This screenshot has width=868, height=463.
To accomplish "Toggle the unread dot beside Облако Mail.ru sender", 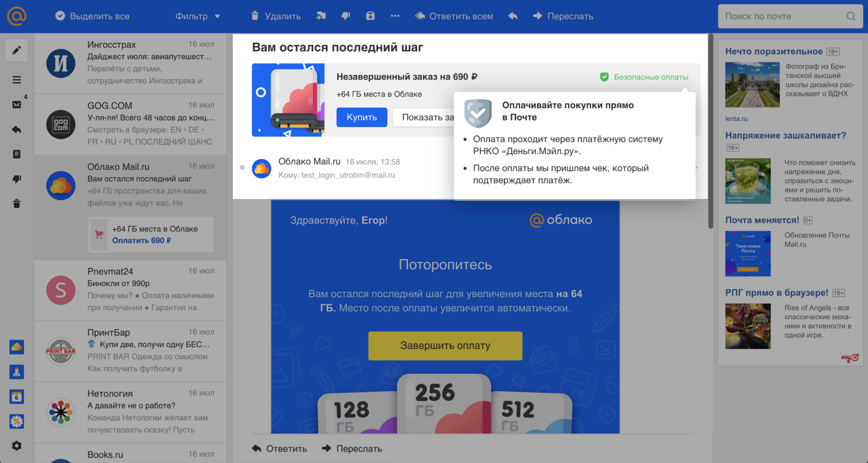I will [242, 167].
